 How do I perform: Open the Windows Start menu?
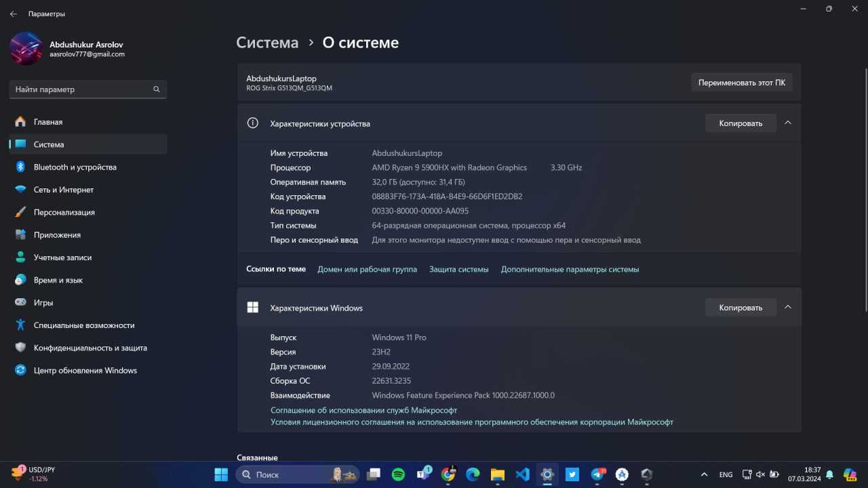pyautogui.click(x=221, y=474)
